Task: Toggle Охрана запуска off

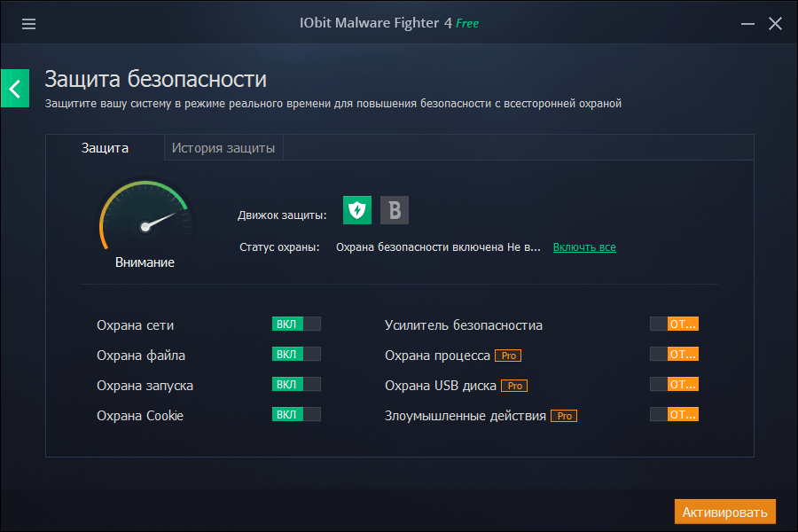Action: [x=296, y=384]
